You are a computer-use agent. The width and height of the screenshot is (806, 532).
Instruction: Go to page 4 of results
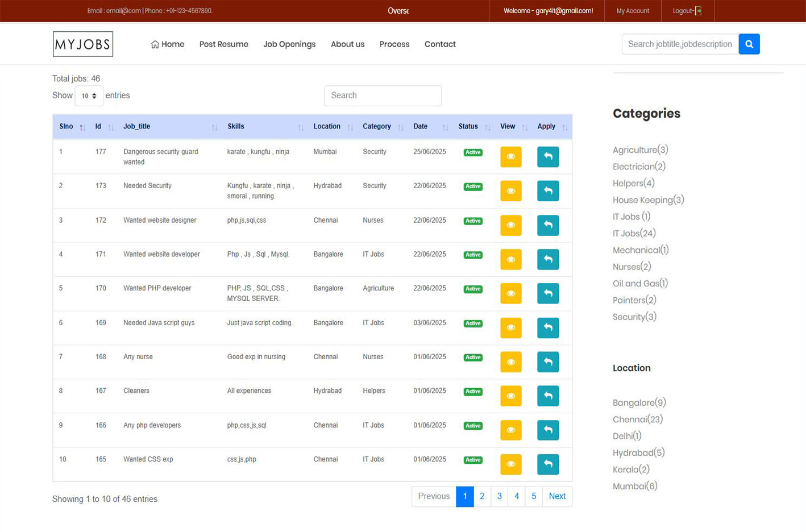pos(517,496)
